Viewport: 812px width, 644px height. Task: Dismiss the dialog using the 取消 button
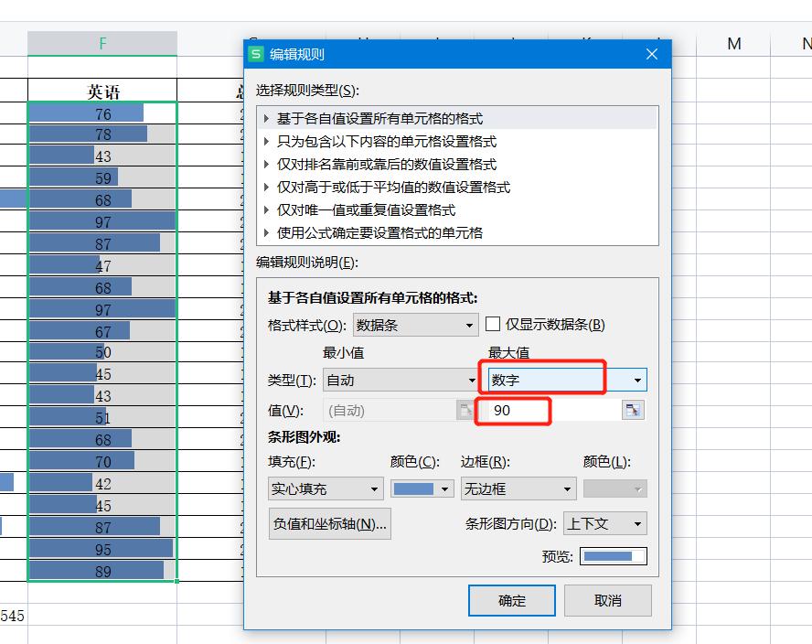606,601
